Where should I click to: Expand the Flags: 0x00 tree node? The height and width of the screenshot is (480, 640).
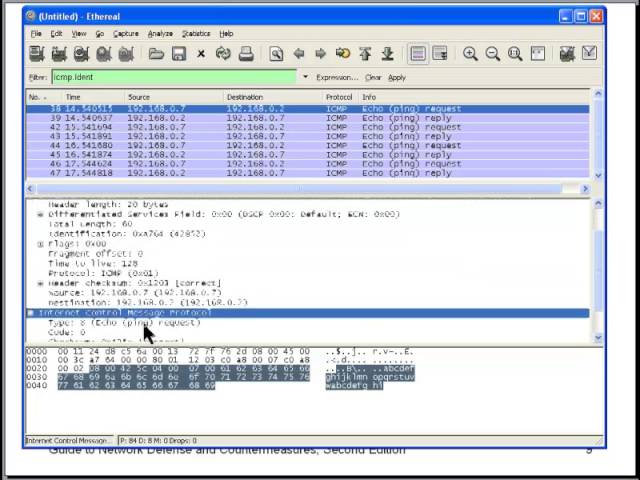pyautogui.click(x=40, y=244)
